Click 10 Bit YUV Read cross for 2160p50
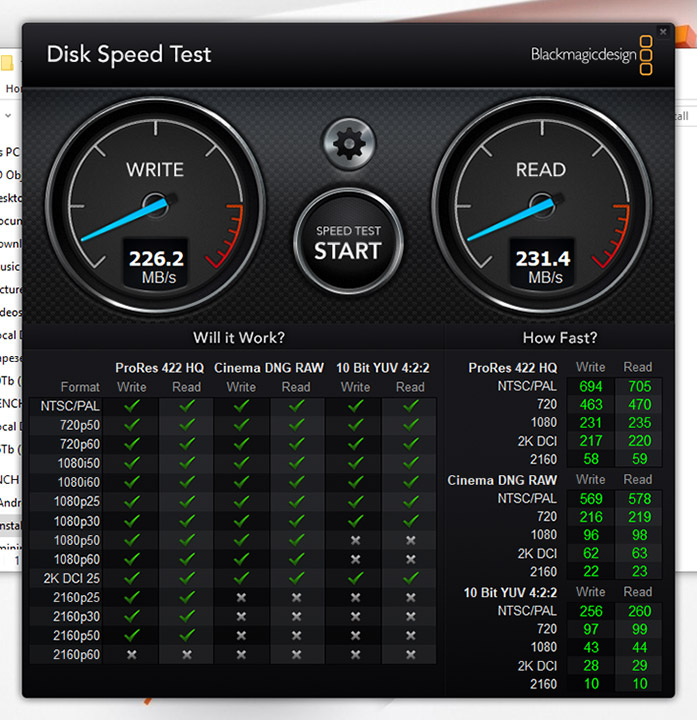The width and height of the screenshot is (697, 720). tap(410, 636)
